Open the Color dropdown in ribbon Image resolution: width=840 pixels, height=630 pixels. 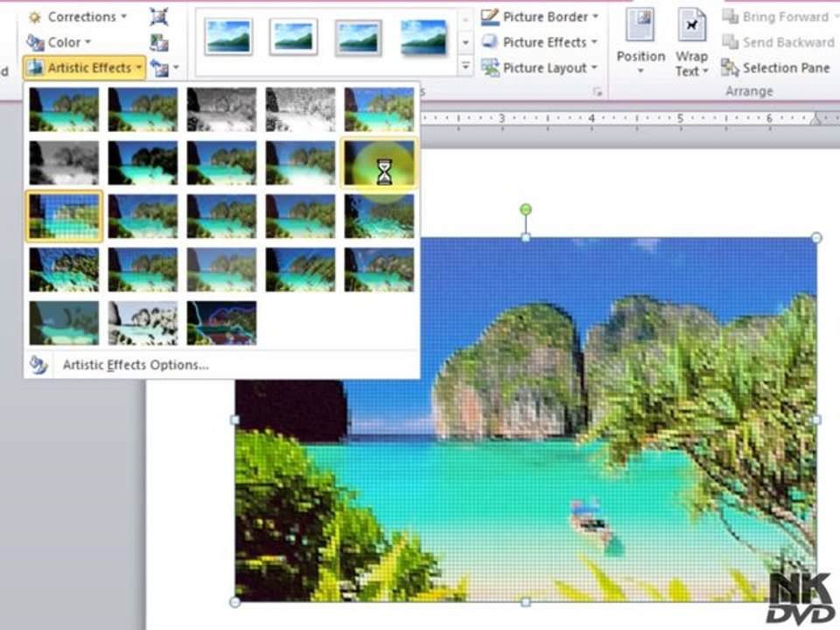click(59, 42)
